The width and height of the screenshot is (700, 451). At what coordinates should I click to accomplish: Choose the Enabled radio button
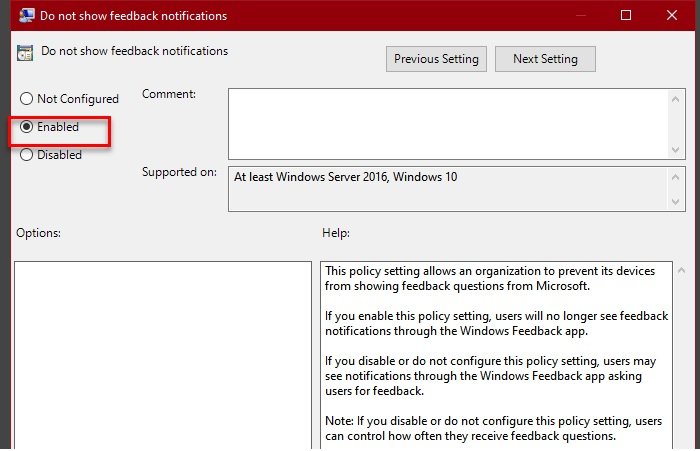point(27,127)
